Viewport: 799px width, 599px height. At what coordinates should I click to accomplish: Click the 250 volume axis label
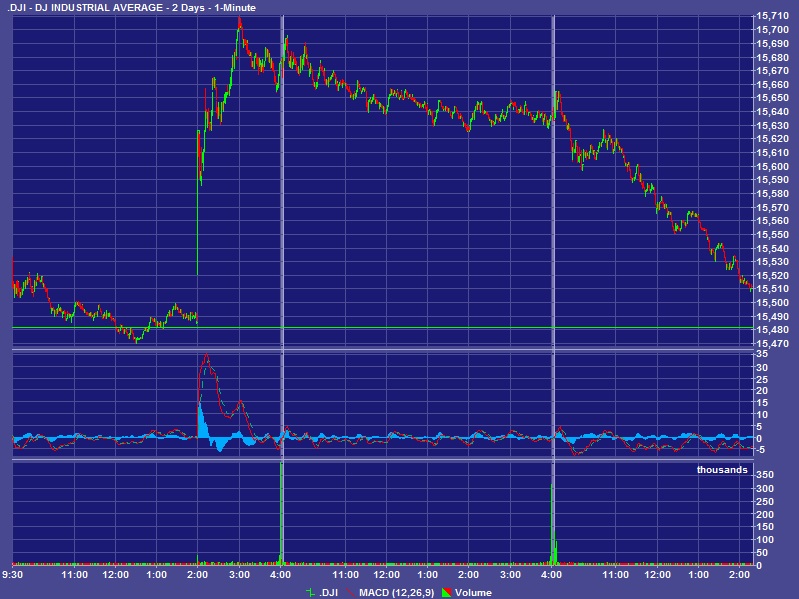[x=765, y=502]
